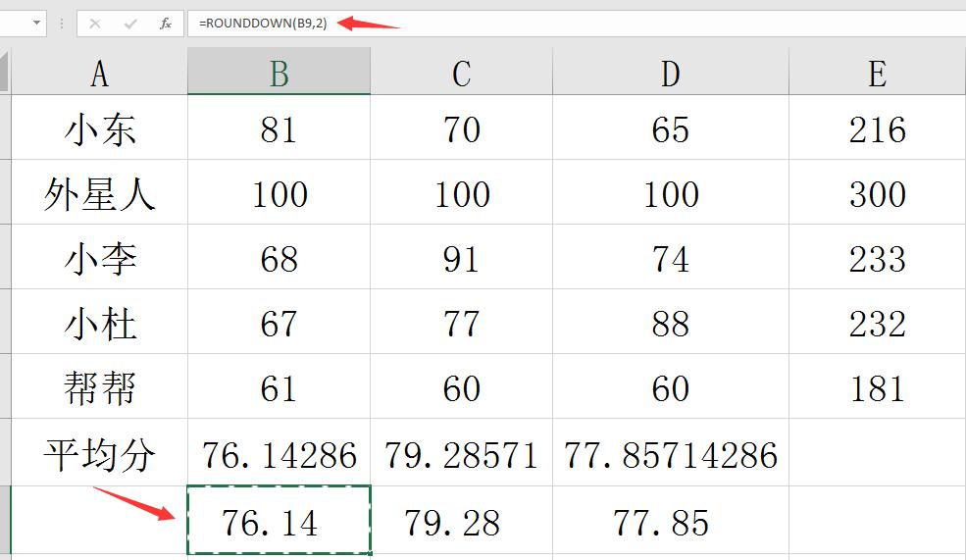Select column C header
Screen dimensions: 966x560
pos(462,72)
